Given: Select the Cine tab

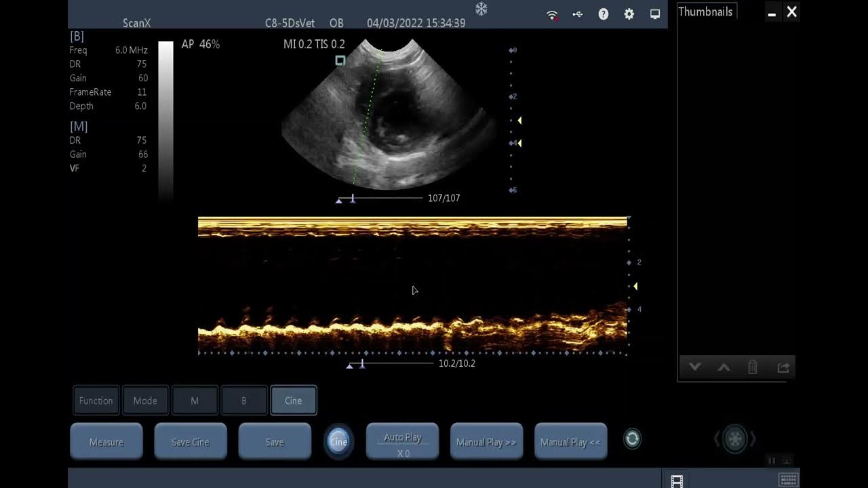Looking at the screenshot, I should pyautogui.click(x=294, y=401).
